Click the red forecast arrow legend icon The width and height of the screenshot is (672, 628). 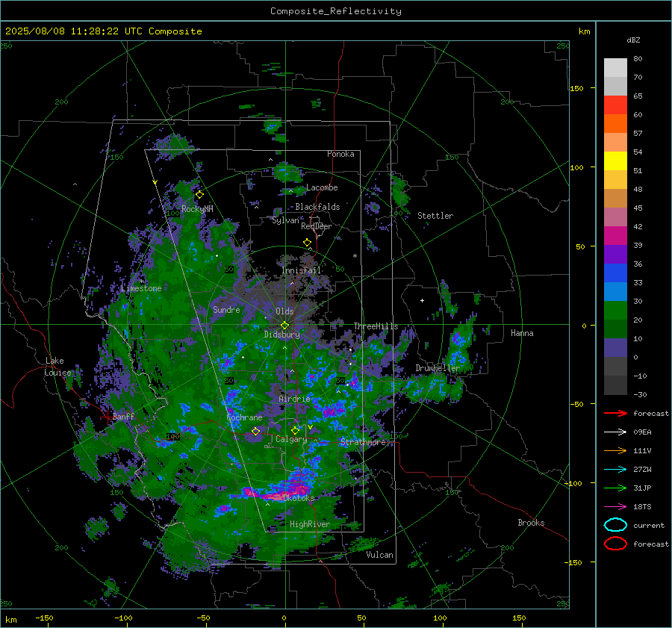tap(615, 413)
